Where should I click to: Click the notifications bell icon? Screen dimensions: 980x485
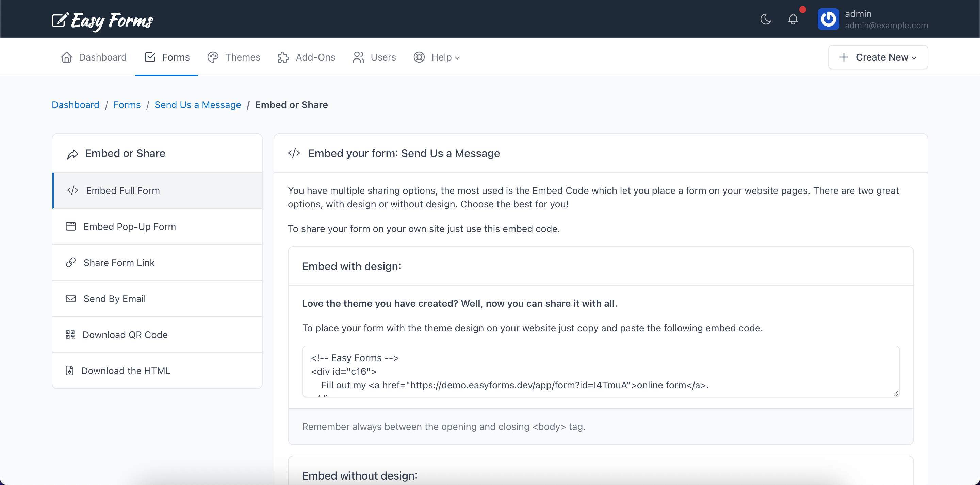tap(793, 19)
